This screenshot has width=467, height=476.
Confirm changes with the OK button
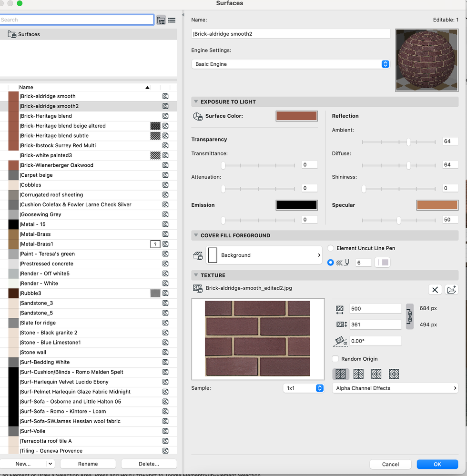click(x=437, y=464)
